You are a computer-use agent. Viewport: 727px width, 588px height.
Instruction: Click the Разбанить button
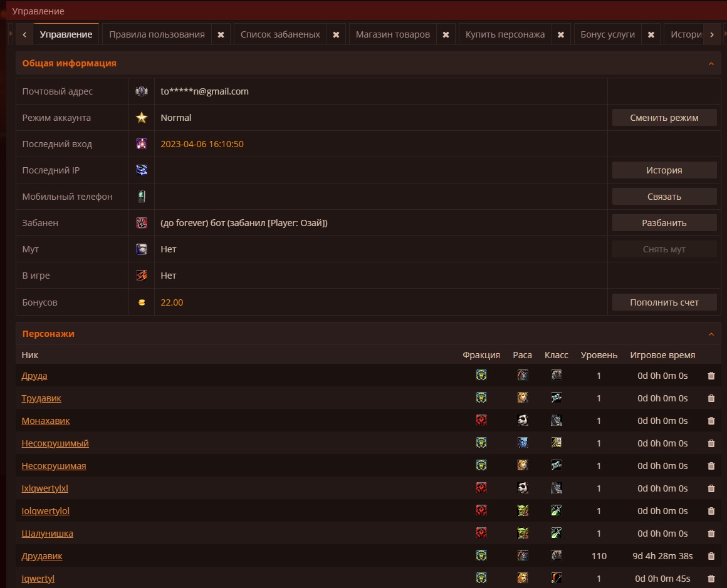click(x=664, y=223)
